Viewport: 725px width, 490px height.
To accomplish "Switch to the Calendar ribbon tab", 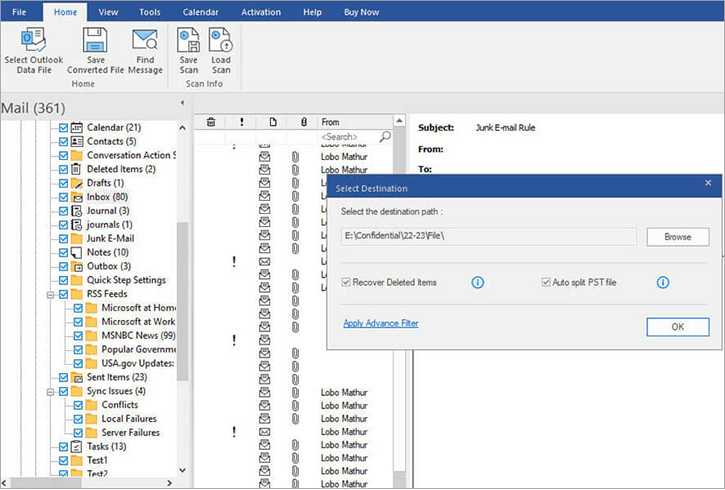I will [x=200, y=12].
